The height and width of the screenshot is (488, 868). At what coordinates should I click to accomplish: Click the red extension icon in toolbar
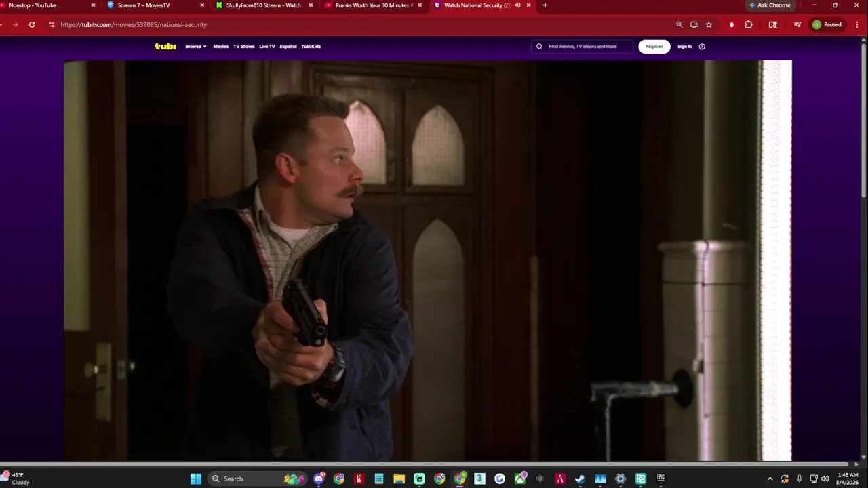(731, 24)
